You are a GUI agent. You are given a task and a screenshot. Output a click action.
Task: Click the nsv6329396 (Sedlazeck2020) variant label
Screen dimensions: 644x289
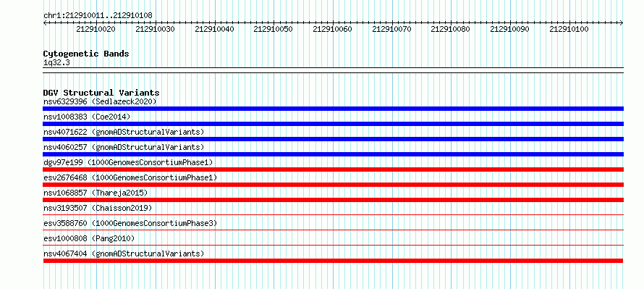(100, 101)
